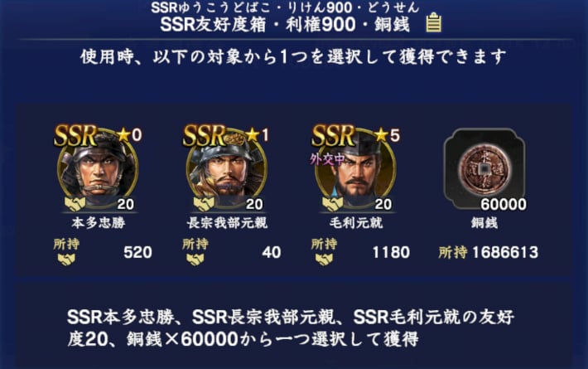Viewport: 588px width, 369px height.
Task: Click the star rating ★5 on 毛利元就
Action: [x=387, y=135]
